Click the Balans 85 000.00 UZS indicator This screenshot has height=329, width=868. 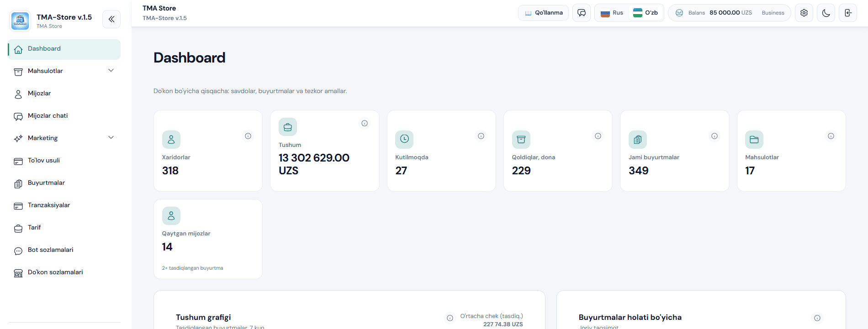click(730, 13)
